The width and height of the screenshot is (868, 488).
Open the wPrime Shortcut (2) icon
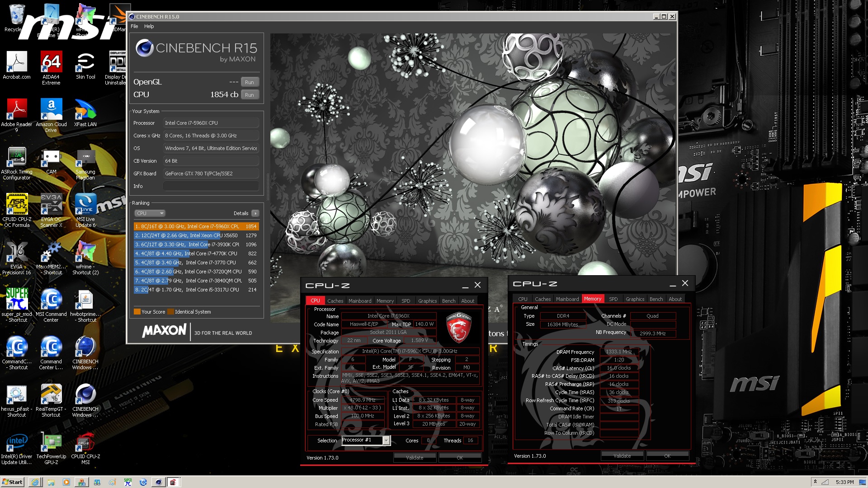pos(85,258)
